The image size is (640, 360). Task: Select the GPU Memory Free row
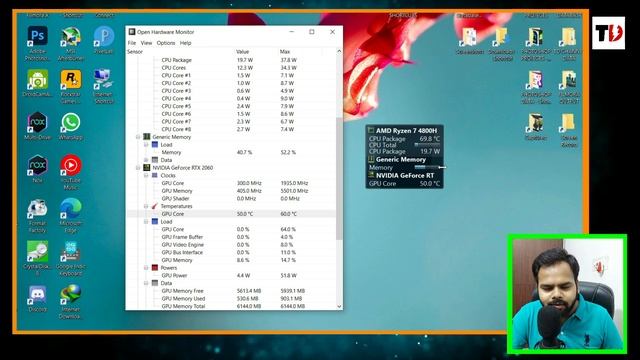point(231,291)
